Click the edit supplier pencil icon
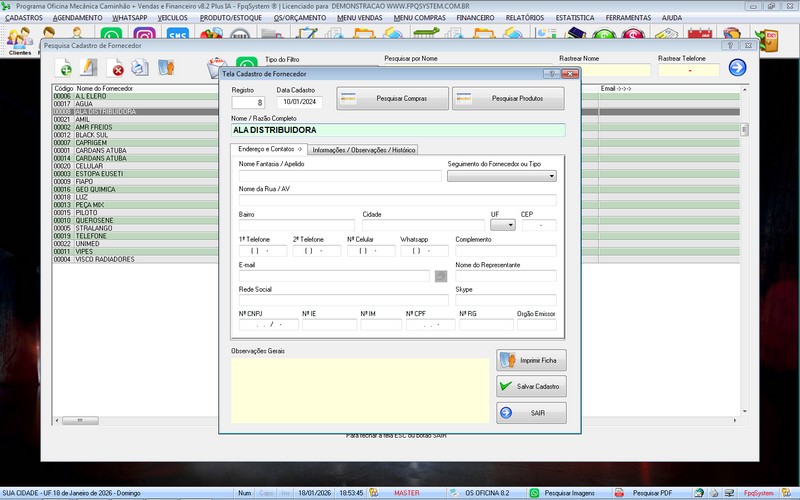This screenshot has width=800, height=500. [x=89, y=68]
